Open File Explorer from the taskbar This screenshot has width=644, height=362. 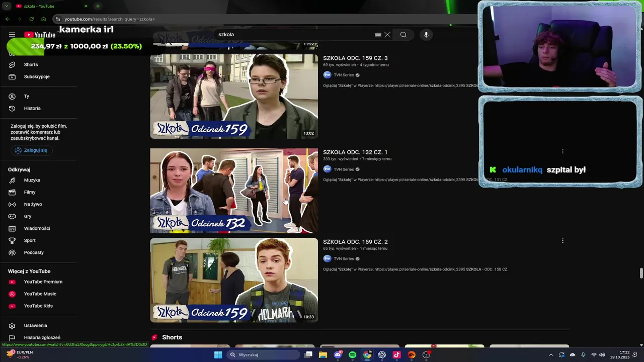click(323, 354)
